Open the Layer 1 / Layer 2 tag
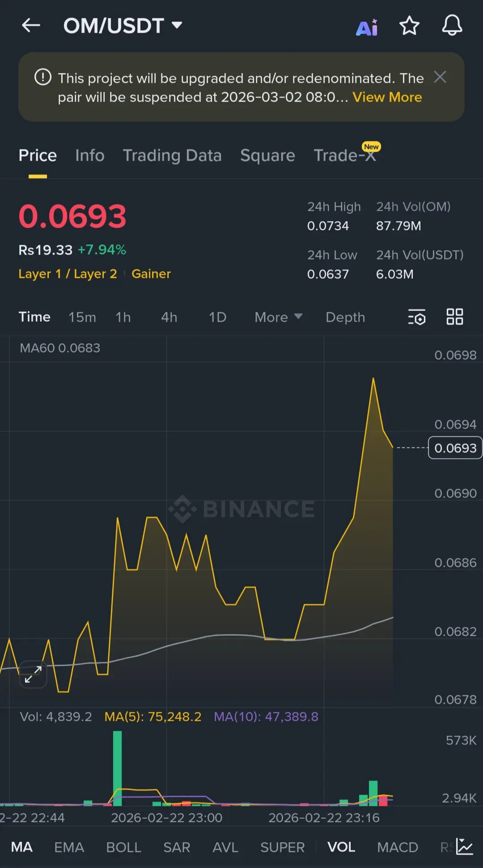The height and width of the screenshot is (868, 483). click(68, 274)
